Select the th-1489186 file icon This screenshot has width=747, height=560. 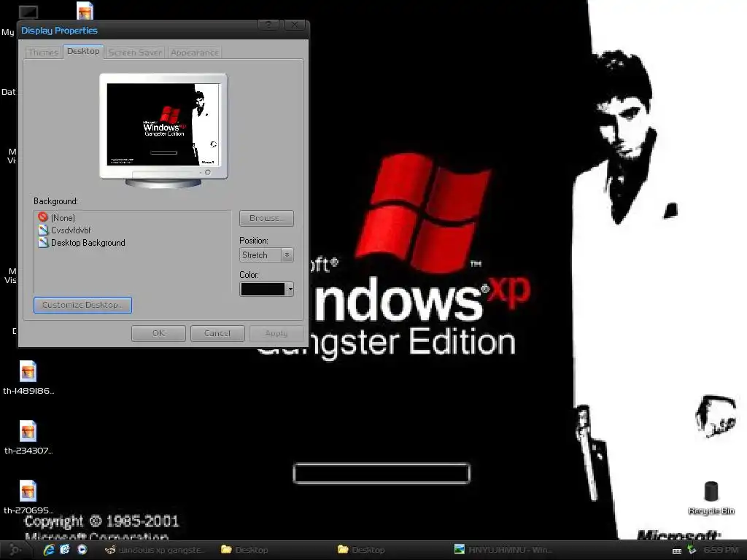tap(28, 371)
